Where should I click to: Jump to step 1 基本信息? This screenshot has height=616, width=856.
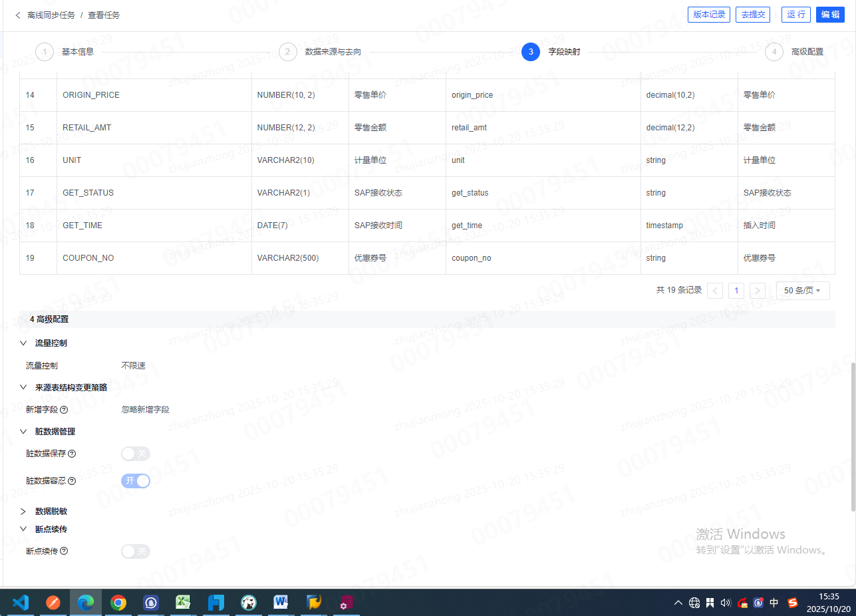point(45,52)
